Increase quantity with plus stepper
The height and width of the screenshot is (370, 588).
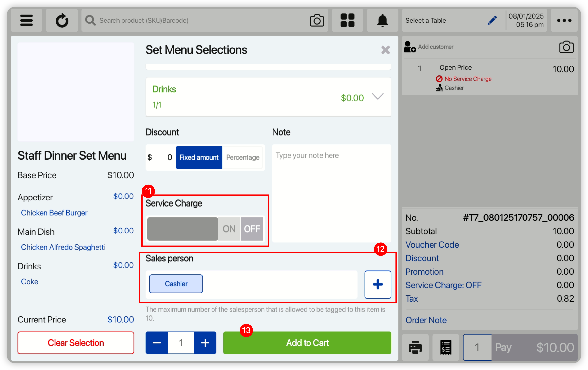click(205, 343)
